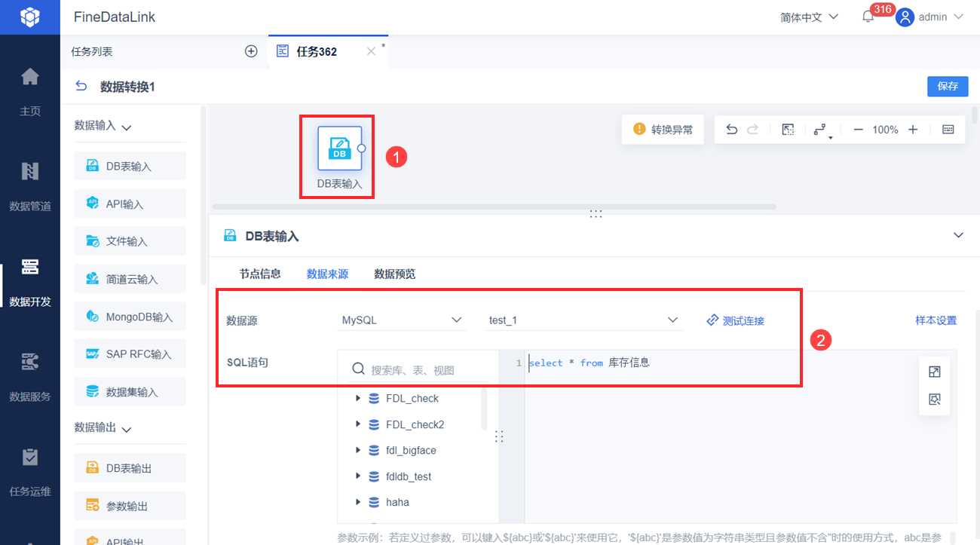Screen dimensions: 980x545
Task: Zoom out the canvas with minus
Action: point(858,130)
